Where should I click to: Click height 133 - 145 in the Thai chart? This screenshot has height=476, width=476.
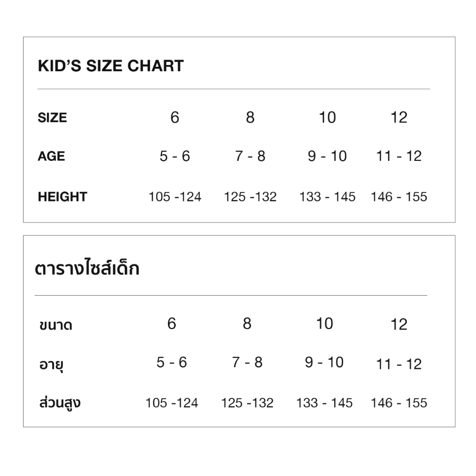coord(324,403)
